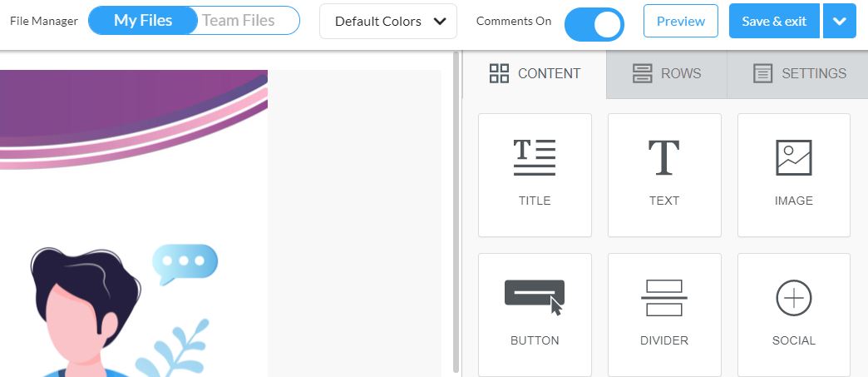Click the Save & exit button
868x377 pixels.
774,21
